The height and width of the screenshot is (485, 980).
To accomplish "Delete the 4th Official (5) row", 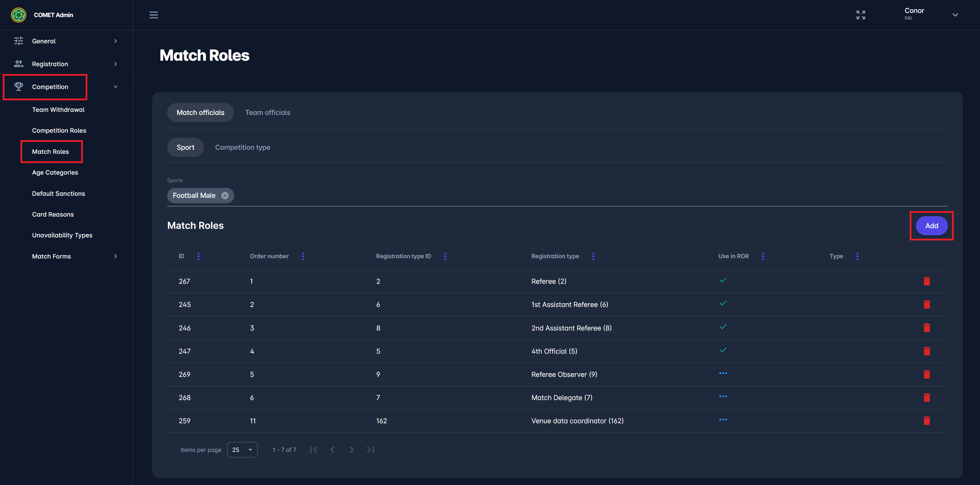I will coord(926,351).
